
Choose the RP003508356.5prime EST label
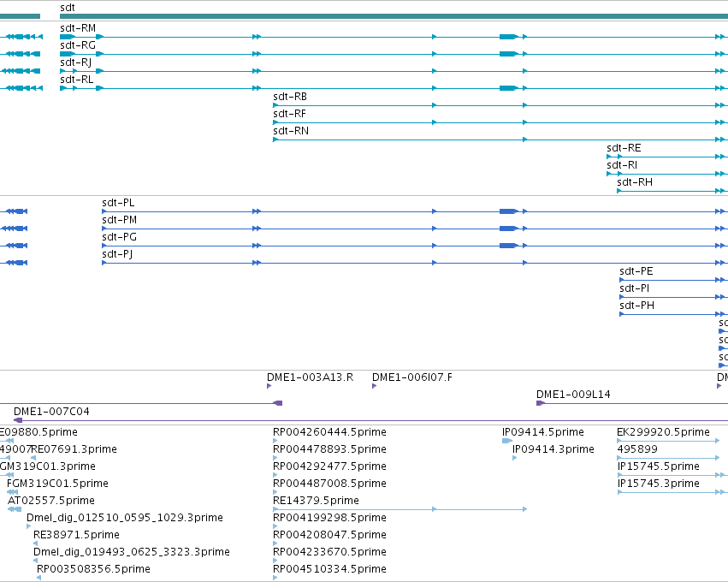[x=94, y=569]
